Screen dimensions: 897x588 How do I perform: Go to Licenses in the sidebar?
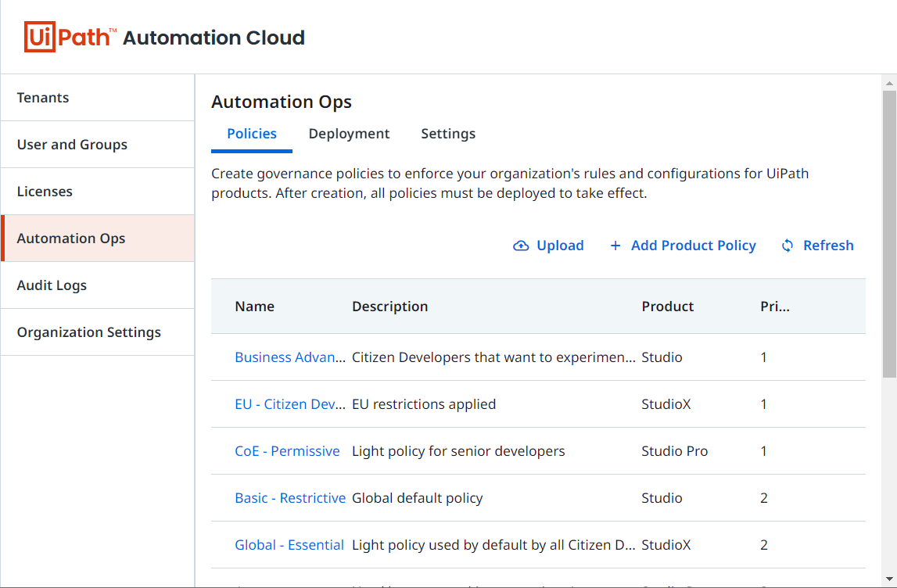click(x=98, y=191)
